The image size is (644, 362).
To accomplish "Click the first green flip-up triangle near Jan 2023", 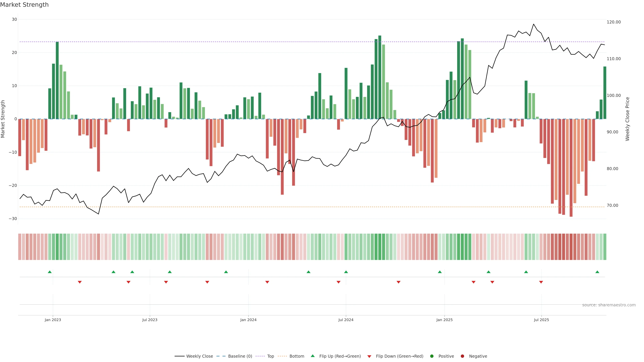I will 50,272.
